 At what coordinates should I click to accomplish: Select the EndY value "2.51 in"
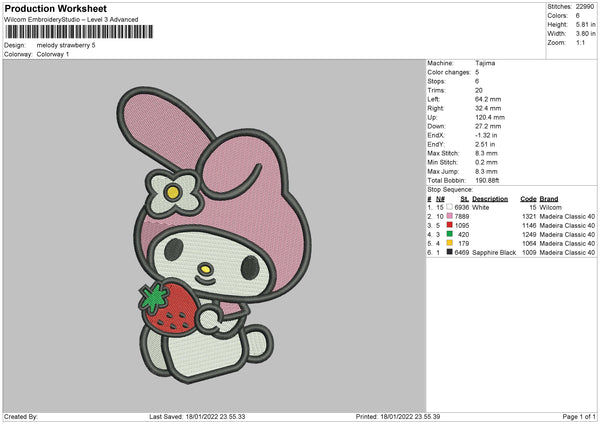(485, 145)
